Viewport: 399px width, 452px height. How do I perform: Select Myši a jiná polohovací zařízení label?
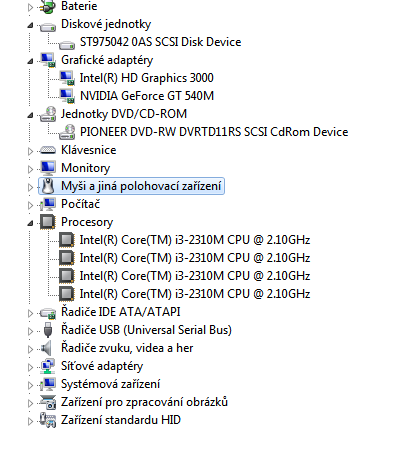click(141, 186)
